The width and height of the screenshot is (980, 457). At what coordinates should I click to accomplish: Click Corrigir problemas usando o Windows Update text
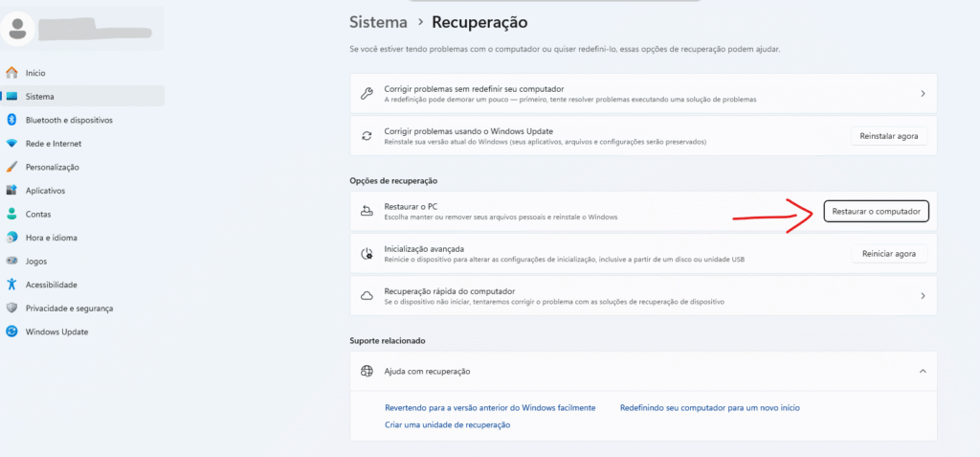click(469, 131)
